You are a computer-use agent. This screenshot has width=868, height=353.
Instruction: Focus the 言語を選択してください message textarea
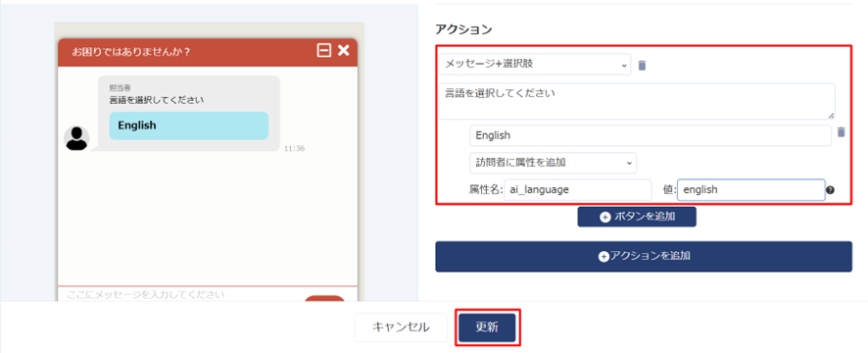point(637,101)
